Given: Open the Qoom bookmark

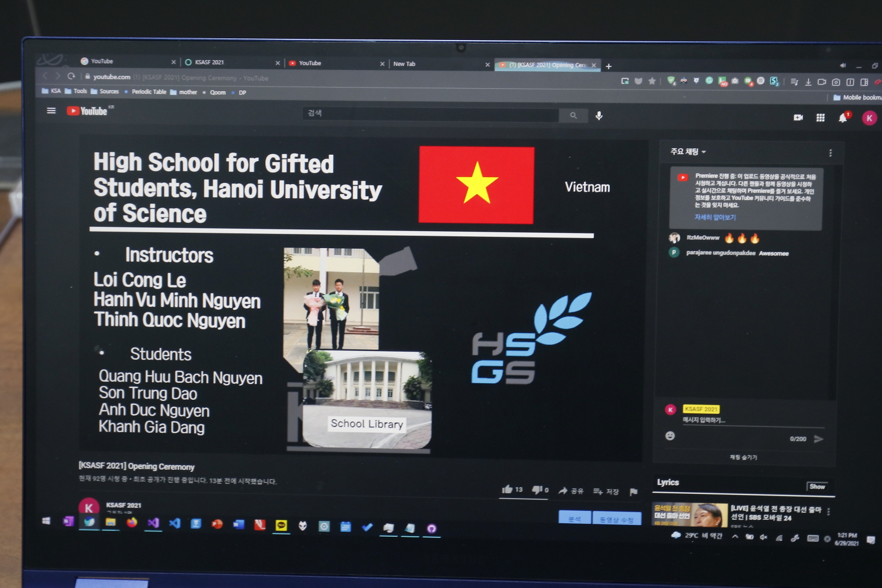Looking at the screenshot, I should [x=214, y=92].
